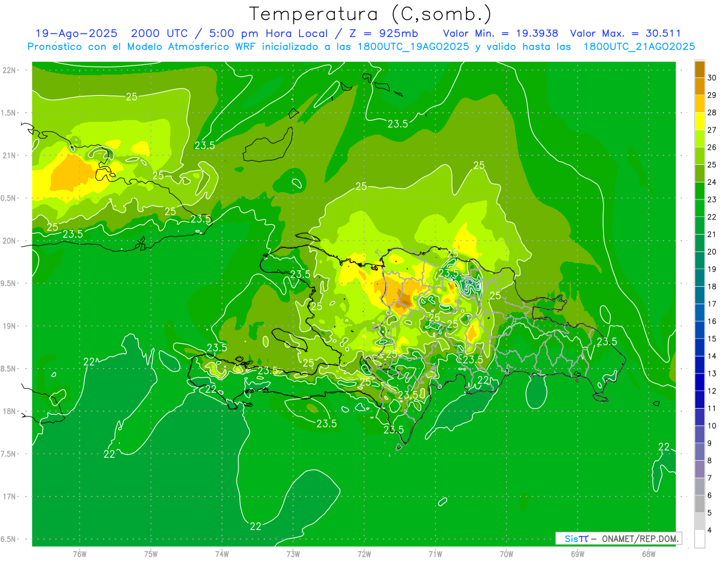Click legend value '12'

pyautogui.click(x=712, y=391)
